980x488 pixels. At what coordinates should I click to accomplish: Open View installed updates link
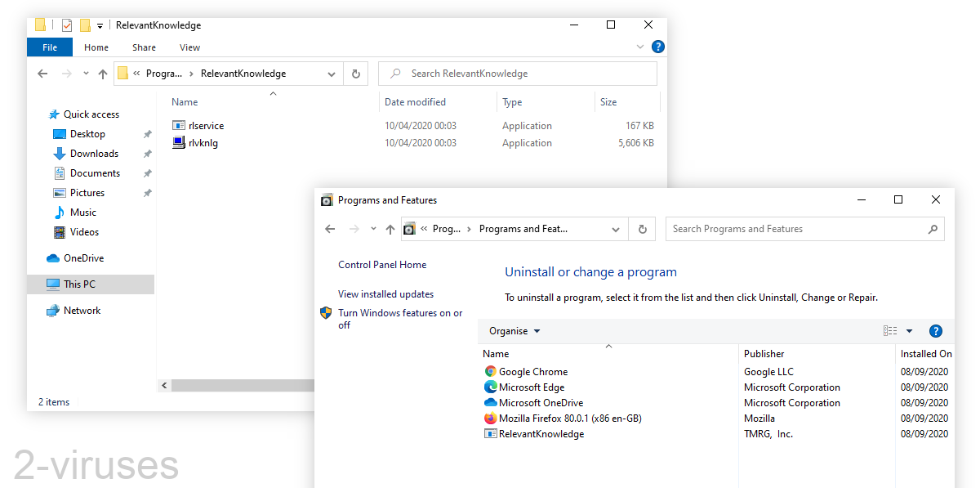coord(386,294)
